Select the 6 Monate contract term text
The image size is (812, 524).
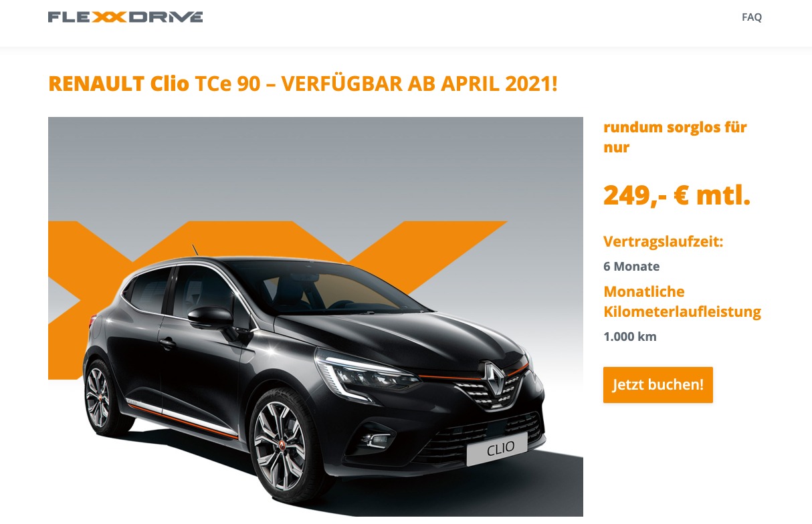(x=631, y=266)
